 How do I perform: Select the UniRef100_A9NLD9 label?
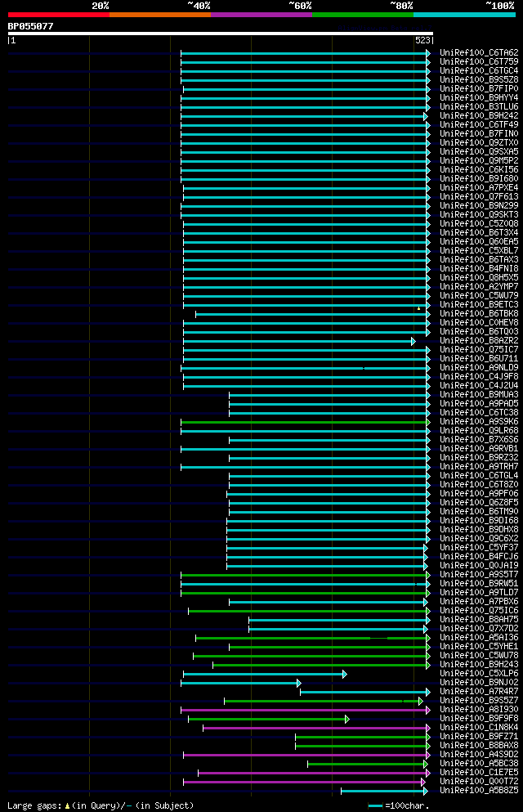tap(479, 368)
